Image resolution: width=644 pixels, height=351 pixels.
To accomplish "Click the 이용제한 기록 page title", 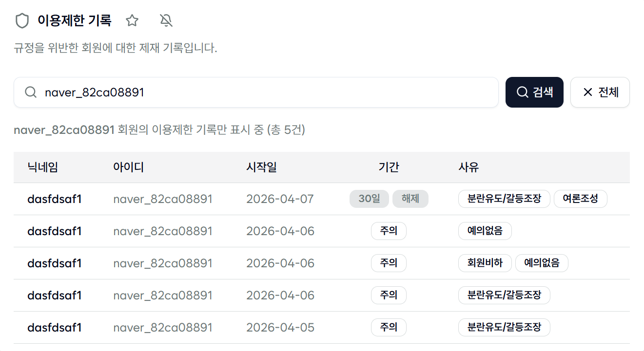I will pos(75,20).
